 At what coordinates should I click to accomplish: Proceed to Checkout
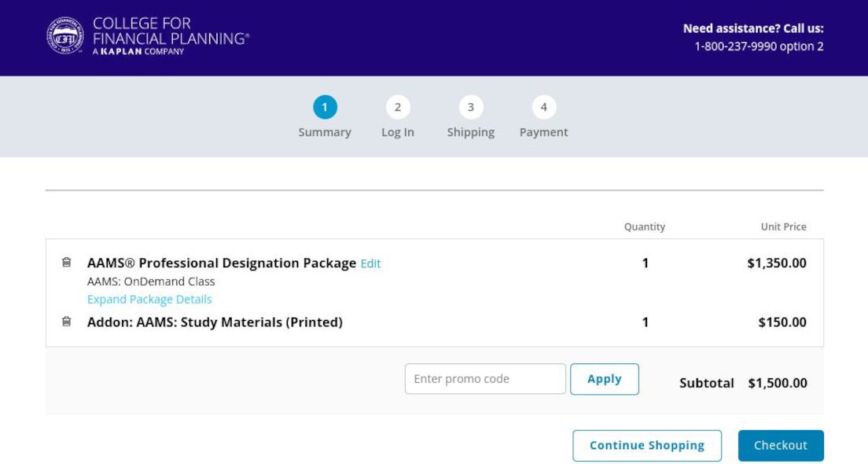tap(781, 445)
